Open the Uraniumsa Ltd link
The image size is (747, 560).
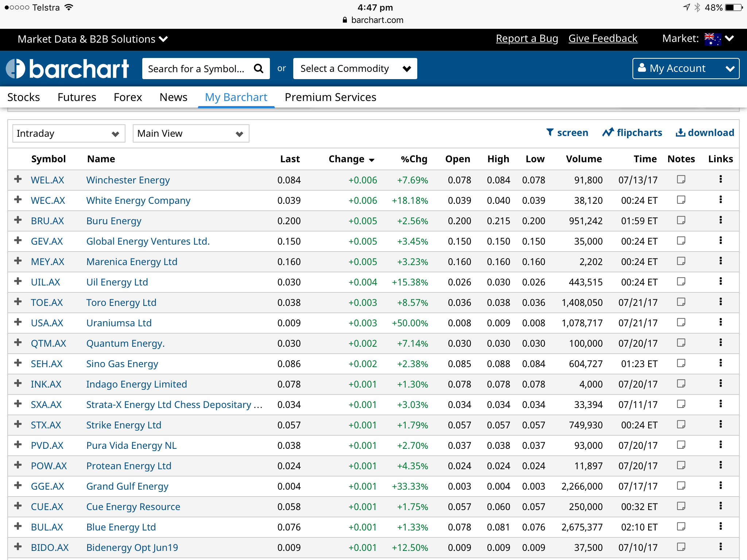[119, 323]
